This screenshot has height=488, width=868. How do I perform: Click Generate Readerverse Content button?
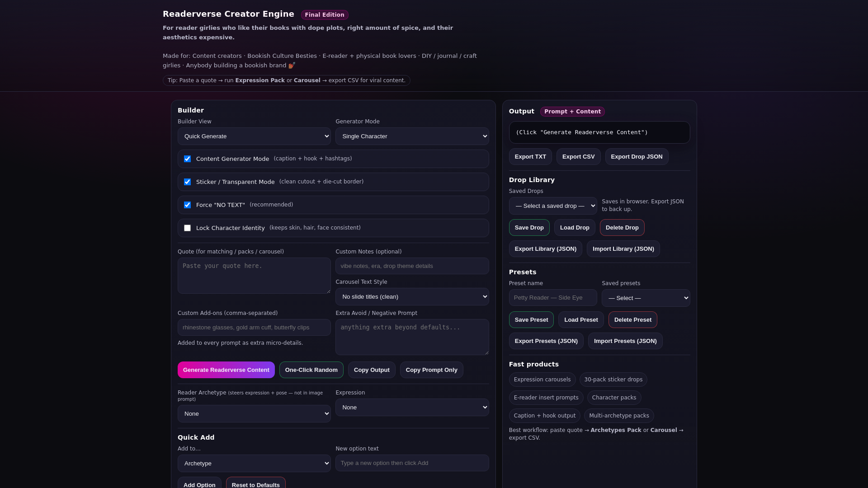(226, 370)
